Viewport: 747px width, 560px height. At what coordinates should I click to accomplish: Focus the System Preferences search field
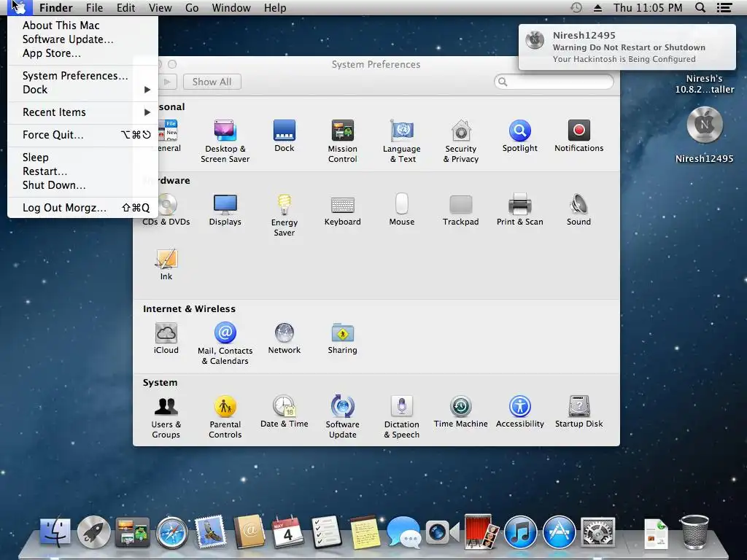(554, 82)
